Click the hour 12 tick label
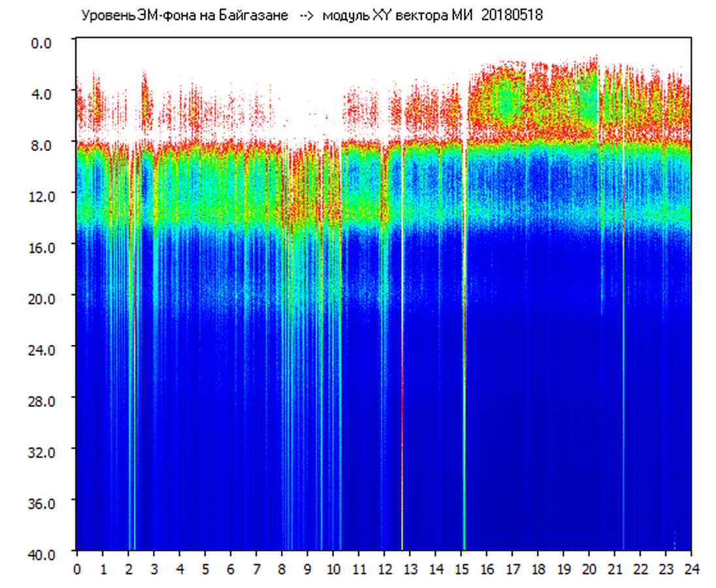 point(384,569)
